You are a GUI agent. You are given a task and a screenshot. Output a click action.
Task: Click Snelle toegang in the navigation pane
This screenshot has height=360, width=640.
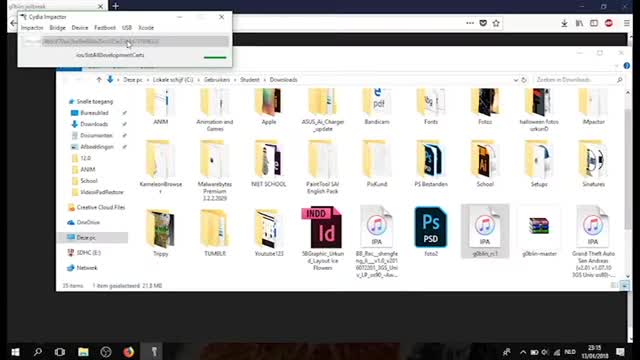(x=95, y=101)
